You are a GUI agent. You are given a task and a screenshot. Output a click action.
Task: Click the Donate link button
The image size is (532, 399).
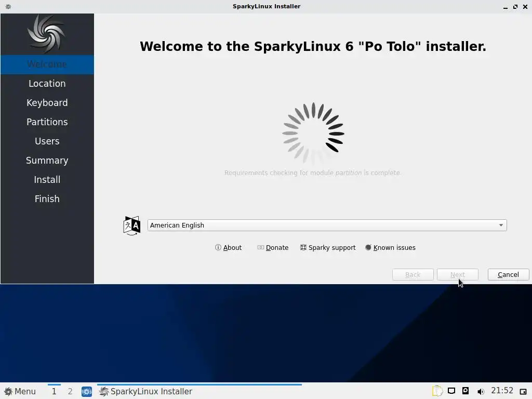tap(273, 248)
